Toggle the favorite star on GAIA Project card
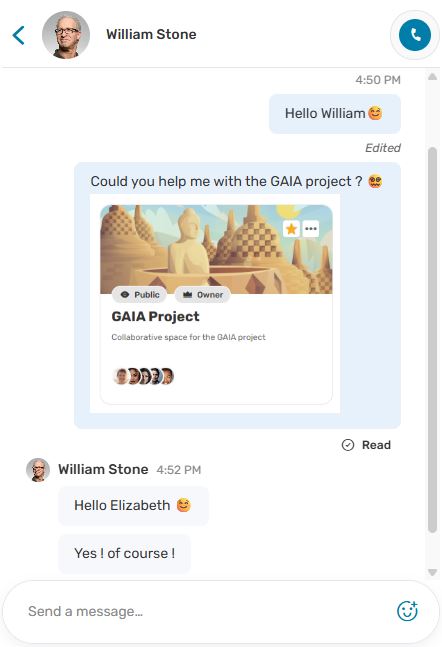Screen dimensions: 442x647 point(291,228)
